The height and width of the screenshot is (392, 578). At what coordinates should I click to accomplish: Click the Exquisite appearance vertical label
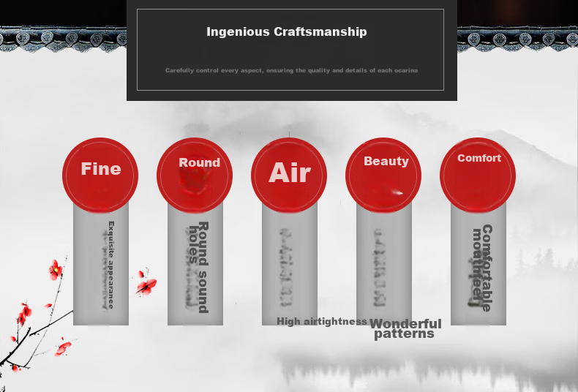[x=111, y=265]
